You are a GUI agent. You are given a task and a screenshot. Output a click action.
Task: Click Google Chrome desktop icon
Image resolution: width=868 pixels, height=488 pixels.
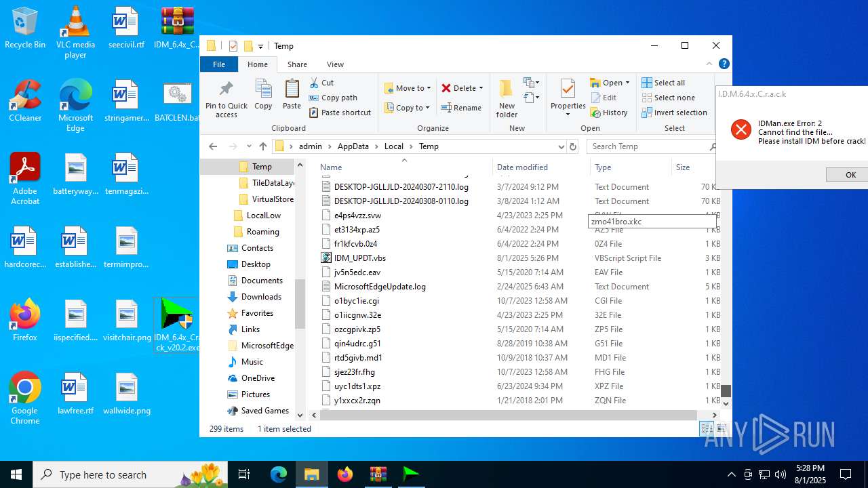(25, 399)
